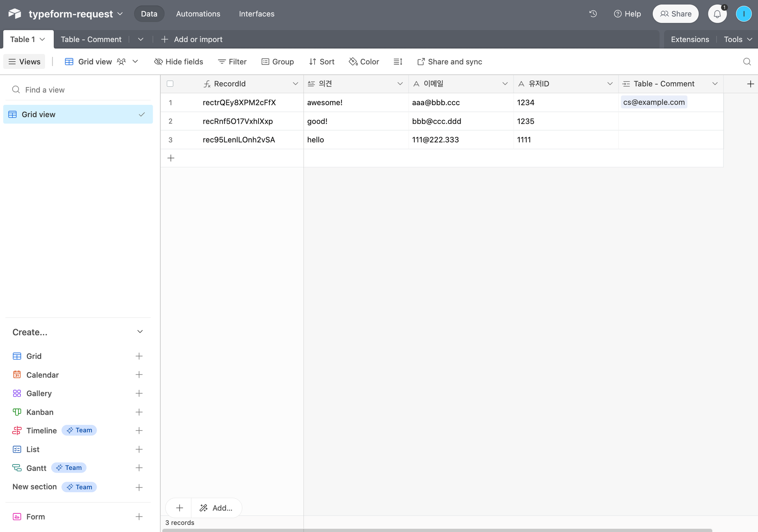
Task: Select the cell rec95LenlLOnh2vSA
Action: click(x=239, y=140)
